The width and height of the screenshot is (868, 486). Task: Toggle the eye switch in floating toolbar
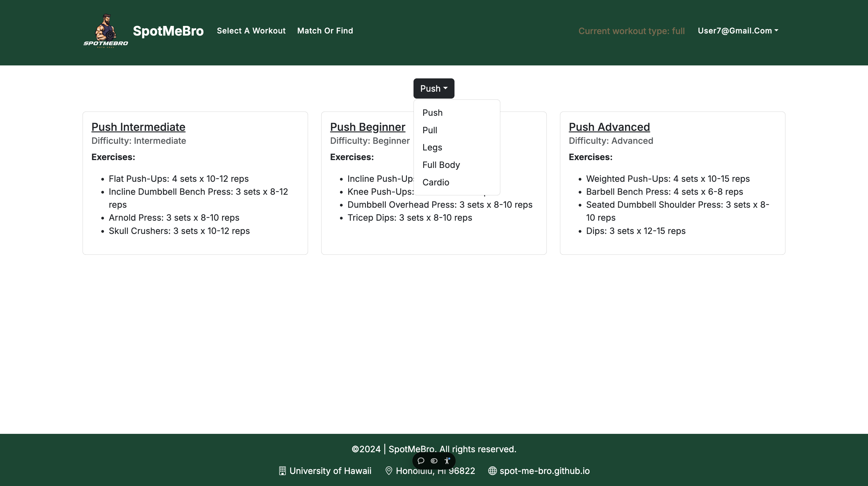(434, 461)
